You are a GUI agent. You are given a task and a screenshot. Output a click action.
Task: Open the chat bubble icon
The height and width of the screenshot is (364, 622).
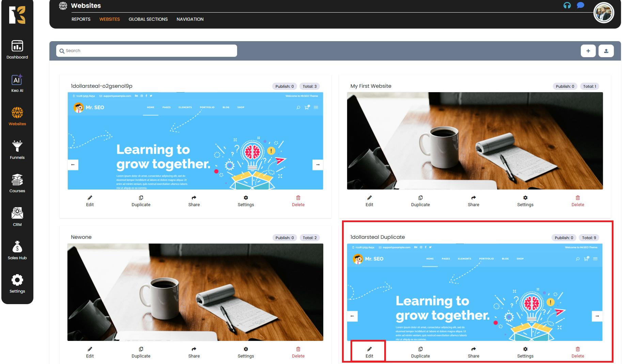click(x=580, y=5)
